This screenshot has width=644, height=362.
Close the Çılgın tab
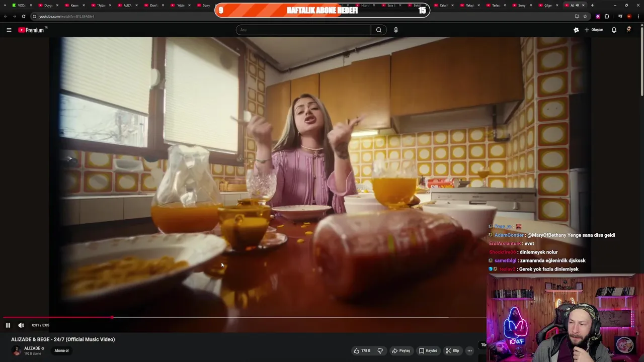557,5
